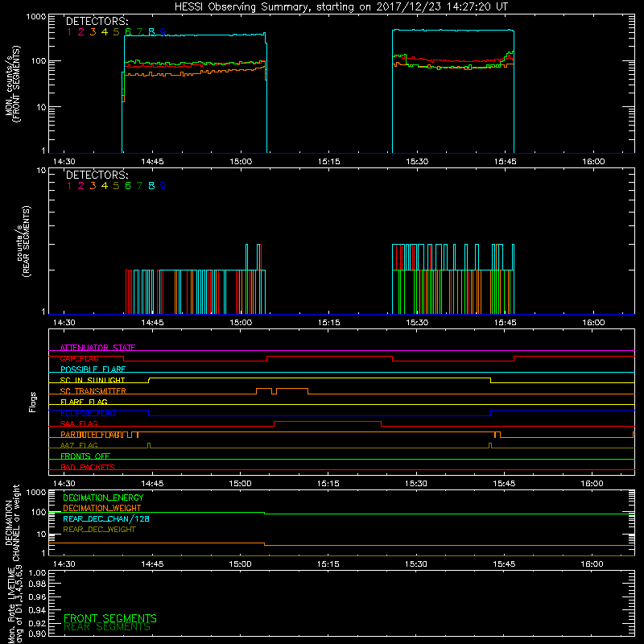Click DETECTORS: label in front segments panel
Screen dimensions: 644x644
tap(97, 22)
